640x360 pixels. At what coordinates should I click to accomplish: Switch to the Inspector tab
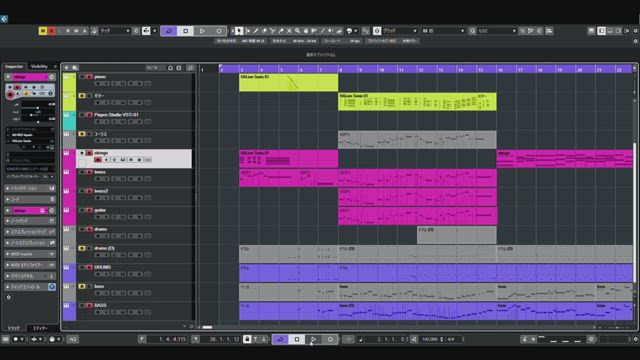(x=14, y=67)
